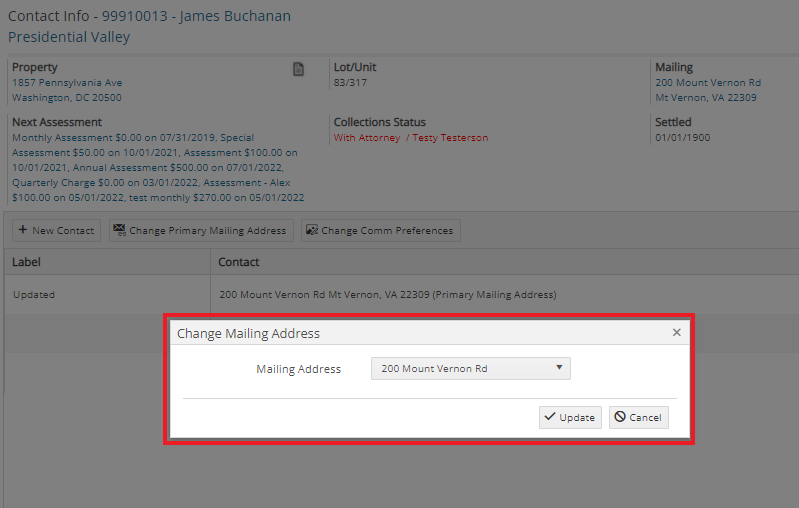Click the Settled date 01/01/1900
This screenshot has width=799, height=508.
(x=682, y=138)
